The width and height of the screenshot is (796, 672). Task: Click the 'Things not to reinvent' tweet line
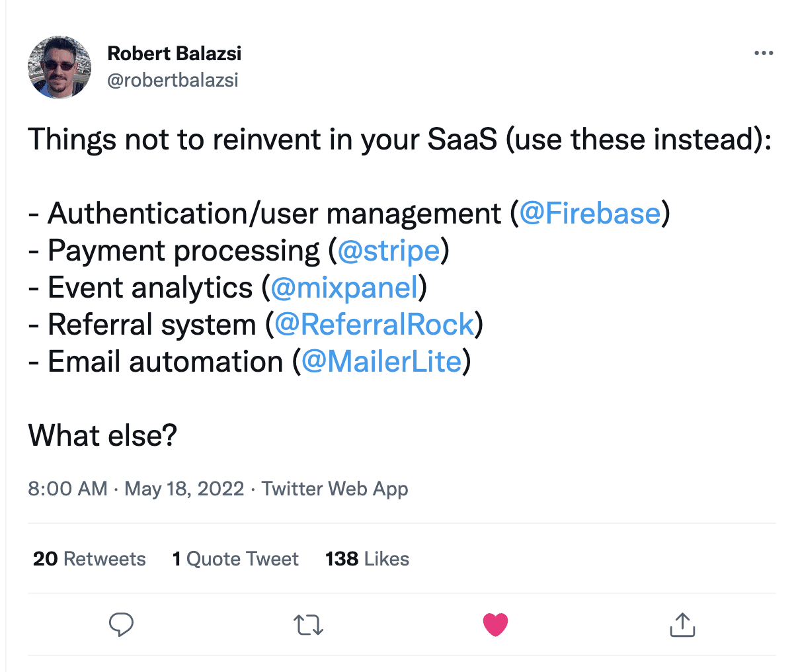click(x=400, y=140)
